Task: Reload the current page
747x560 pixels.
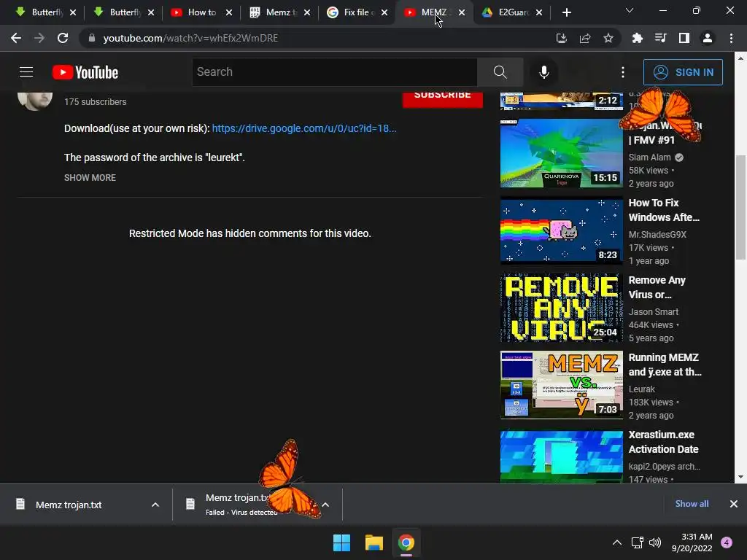Action: point(63,38)
